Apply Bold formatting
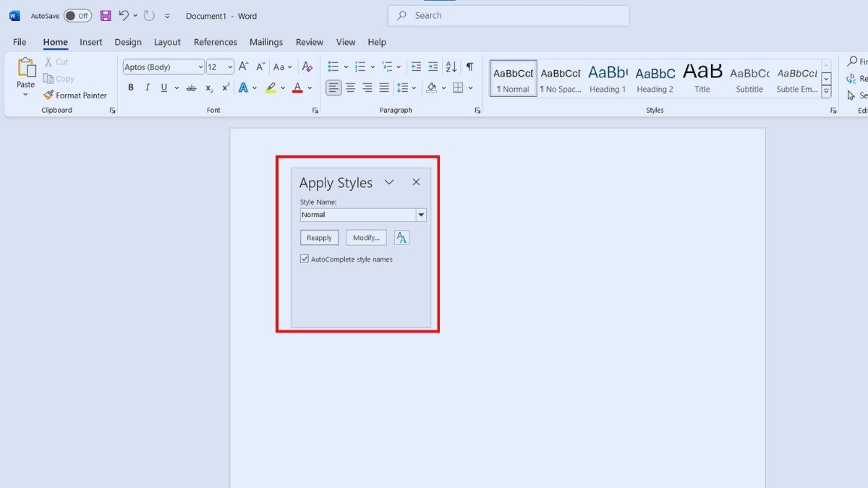The width and height of the screenshot is (868, 488). tap(131, 87)
